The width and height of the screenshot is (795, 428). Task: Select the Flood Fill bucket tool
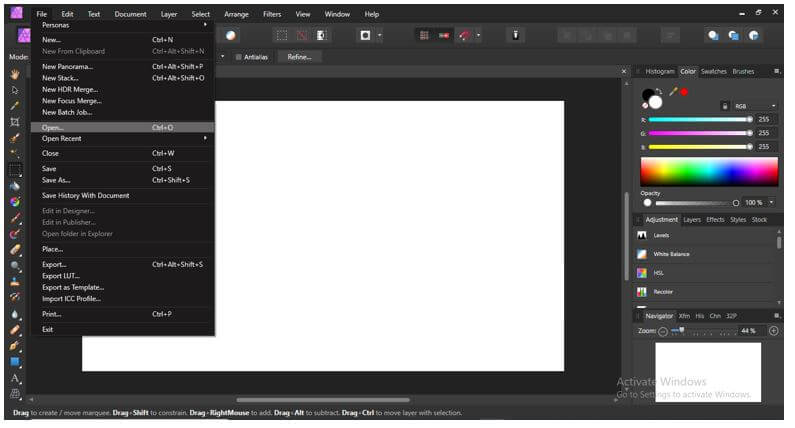click(x=15, y=186)
